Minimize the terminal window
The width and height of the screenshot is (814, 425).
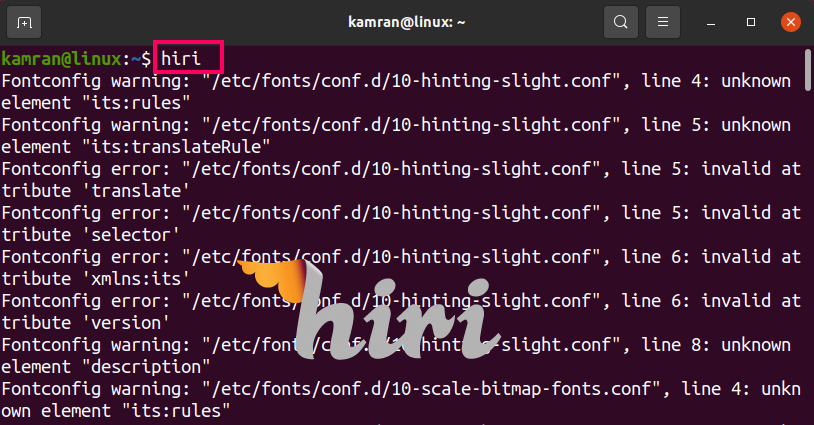click(x=711, y=22)
